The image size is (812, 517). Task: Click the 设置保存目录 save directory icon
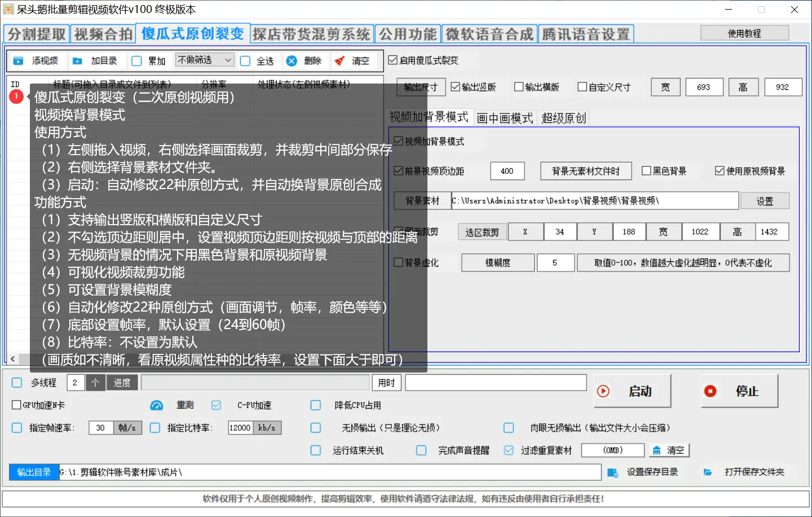click(x=613, y=472)
